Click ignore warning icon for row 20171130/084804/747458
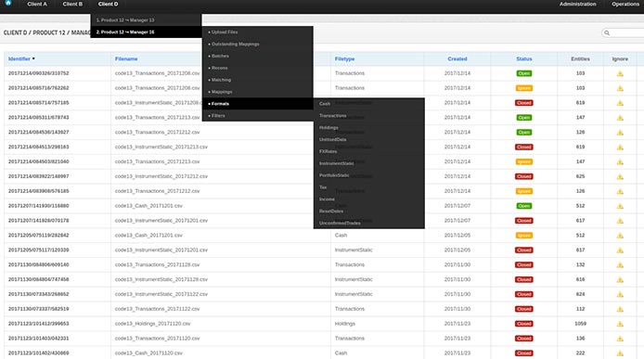The height and width of the screenshot is (359, 644). [620, 280]
